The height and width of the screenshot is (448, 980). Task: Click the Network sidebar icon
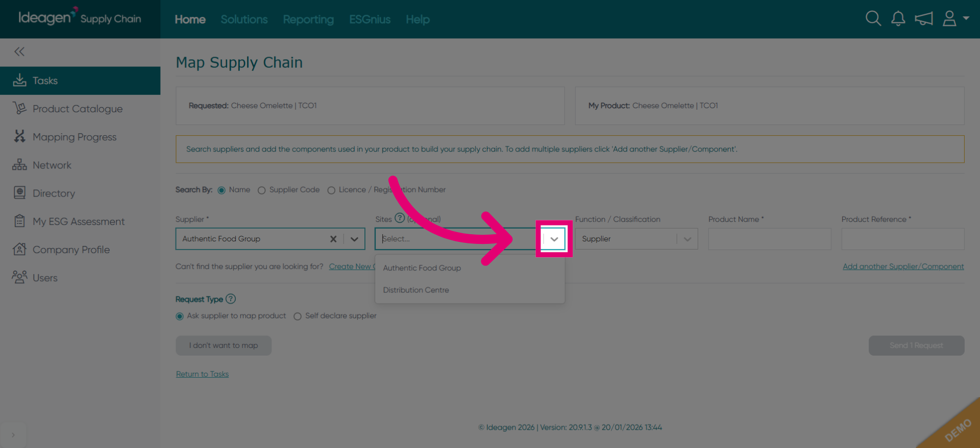(19, 165)
